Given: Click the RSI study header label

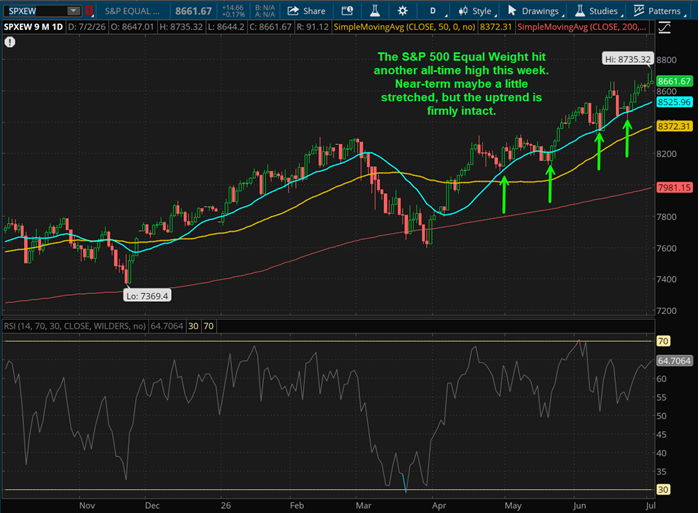Looking at the screenshot, I should 75,326.
